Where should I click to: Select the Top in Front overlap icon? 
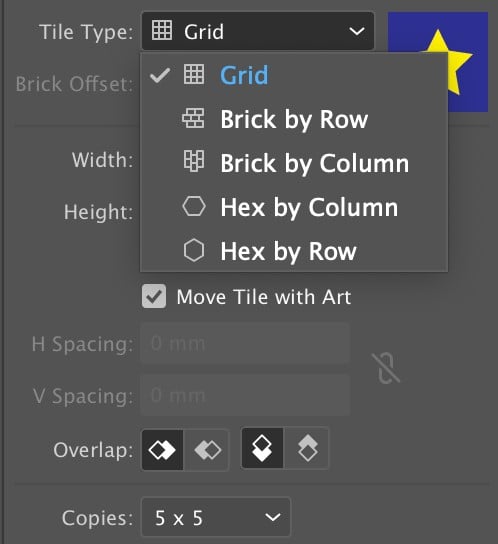pos(262,449)
